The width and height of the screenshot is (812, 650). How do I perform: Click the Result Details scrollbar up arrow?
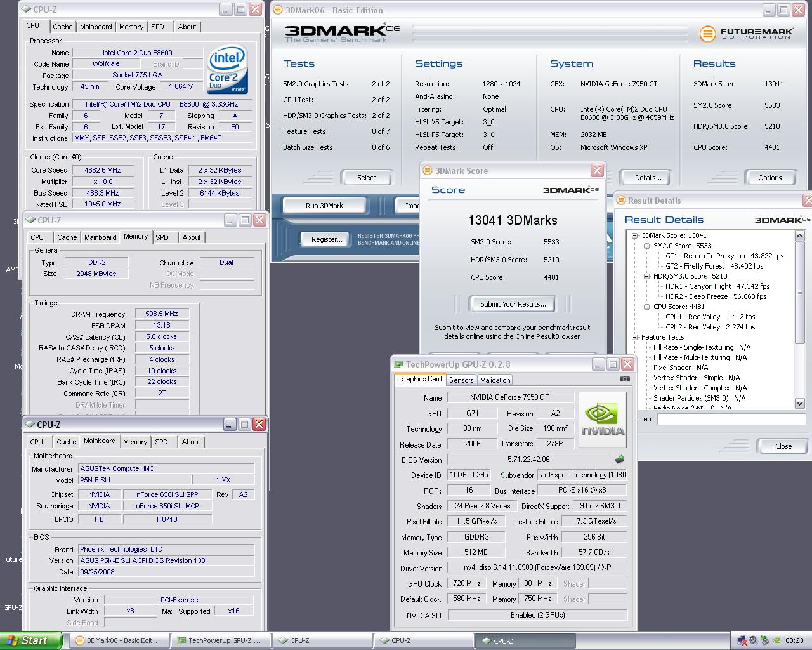(799, 235)
